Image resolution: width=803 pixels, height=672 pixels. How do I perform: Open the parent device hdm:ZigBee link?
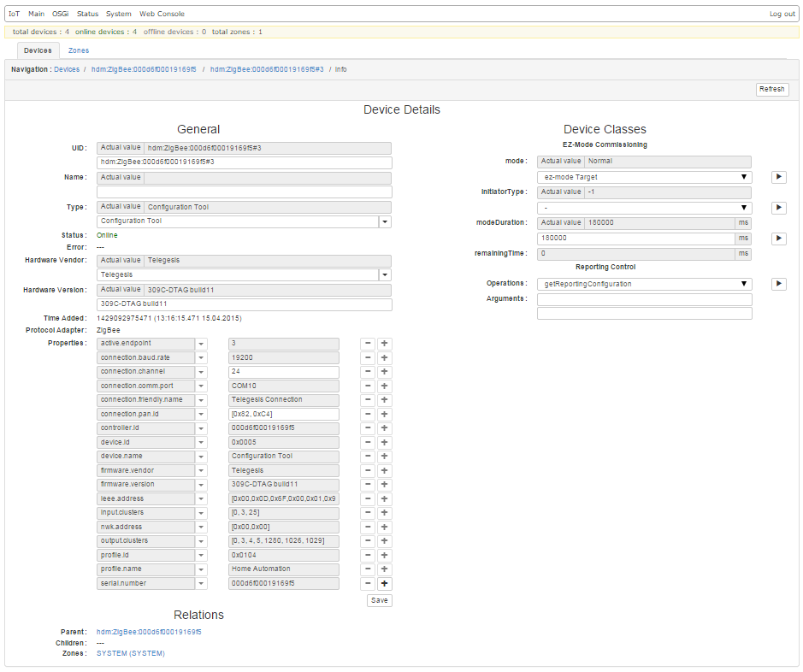[x=149, y=632]
